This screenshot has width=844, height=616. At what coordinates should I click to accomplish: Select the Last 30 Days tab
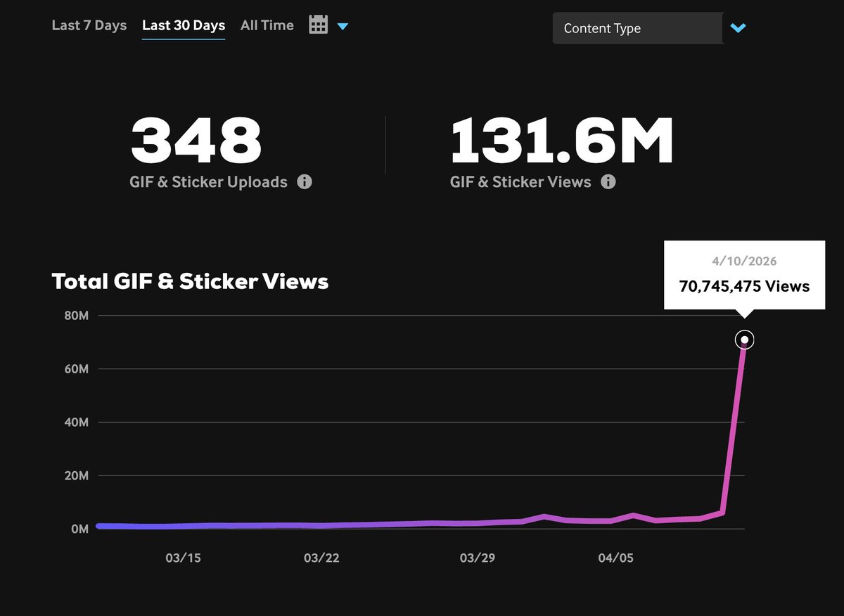(184, 25)
